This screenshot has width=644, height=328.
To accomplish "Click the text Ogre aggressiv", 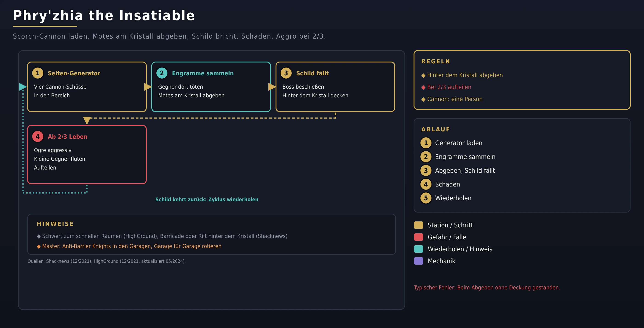I will click(53, 150).
